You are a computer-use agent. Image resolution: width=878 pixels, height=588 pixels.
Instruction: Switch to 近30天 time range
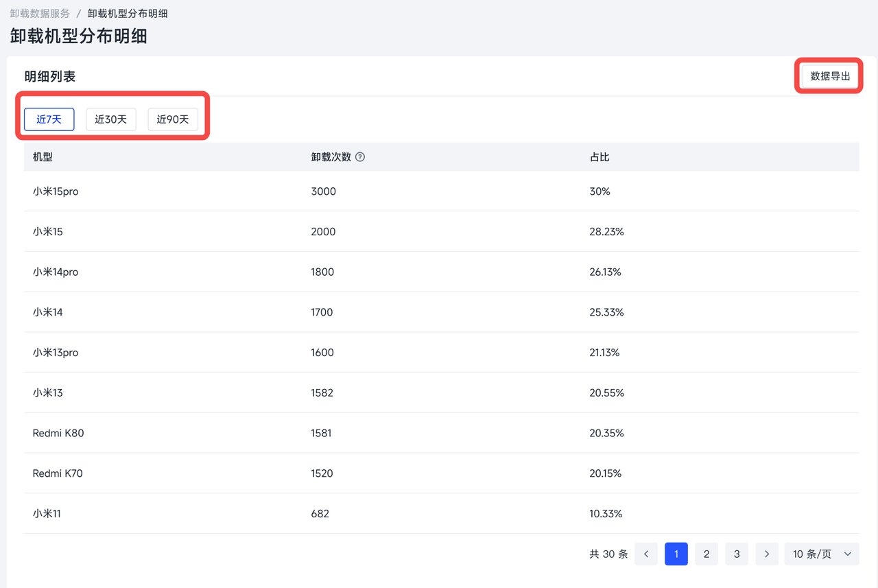point(111,119)
